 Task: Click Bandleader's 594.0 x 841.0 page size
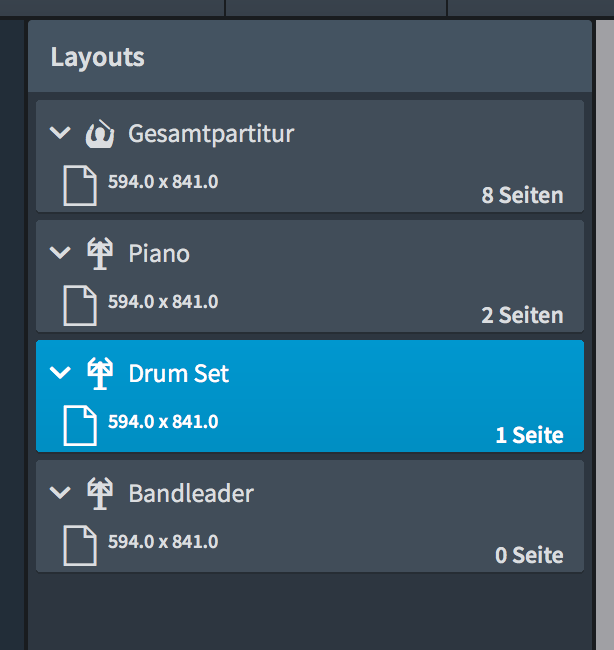(x=163, y=542)
